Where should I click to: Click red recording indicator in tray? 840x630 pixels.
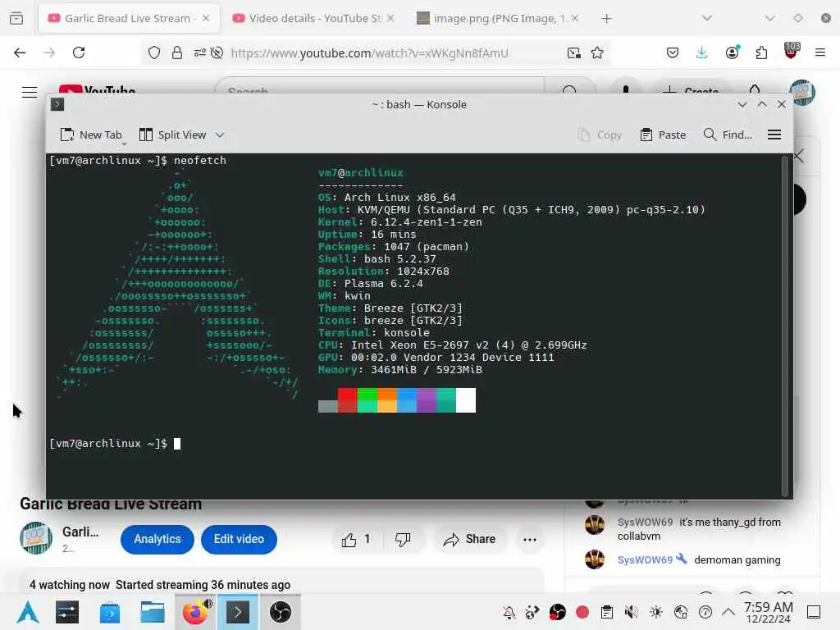tap(582, 612)
